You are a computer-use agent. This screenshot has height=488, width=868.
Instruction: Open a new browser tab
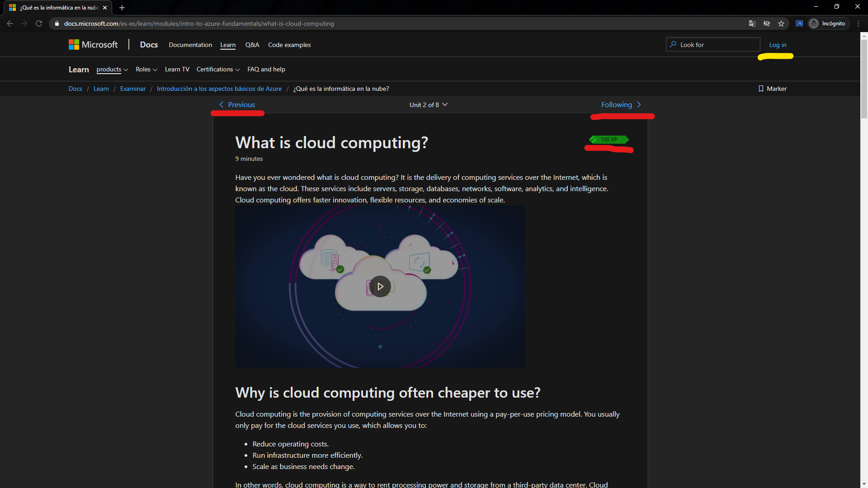click(x=122, y=8)
